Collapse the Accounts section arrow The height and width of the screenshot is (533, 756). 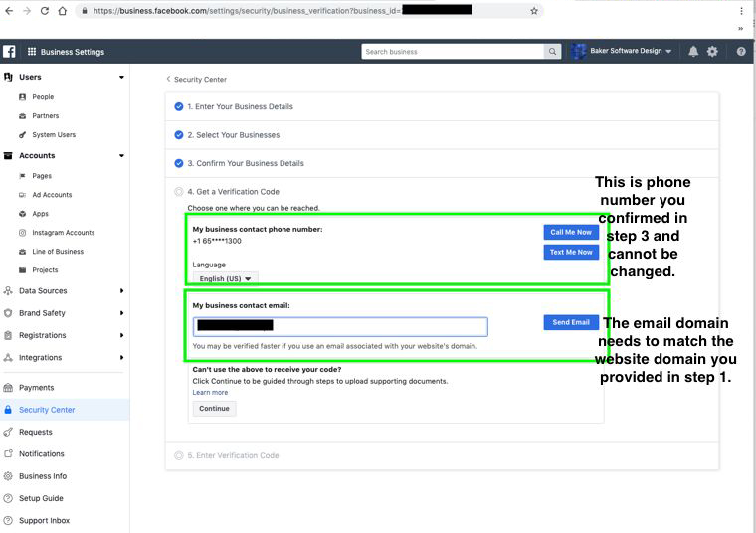coord(121,156)
